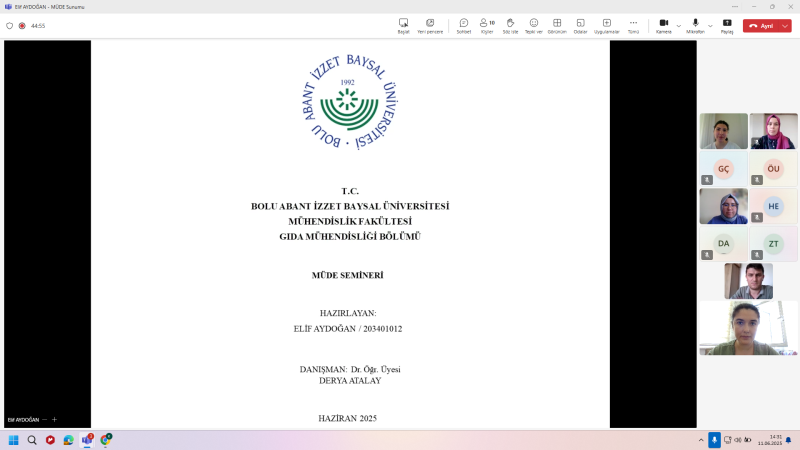This screenshot has height=450, width=800.
Task: Open volume control in tray
Action: 738,440
